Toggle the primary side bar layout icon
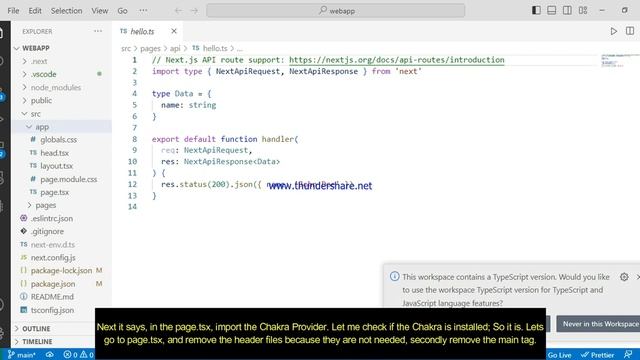The image size is (640, 360). (536, 11)
